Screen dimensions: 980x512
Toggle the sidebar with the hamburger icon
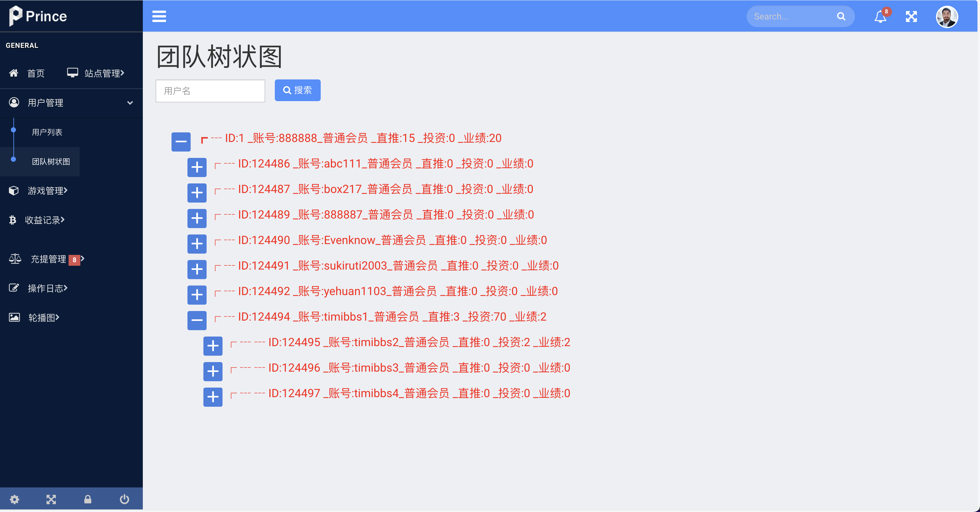(159, 16)
